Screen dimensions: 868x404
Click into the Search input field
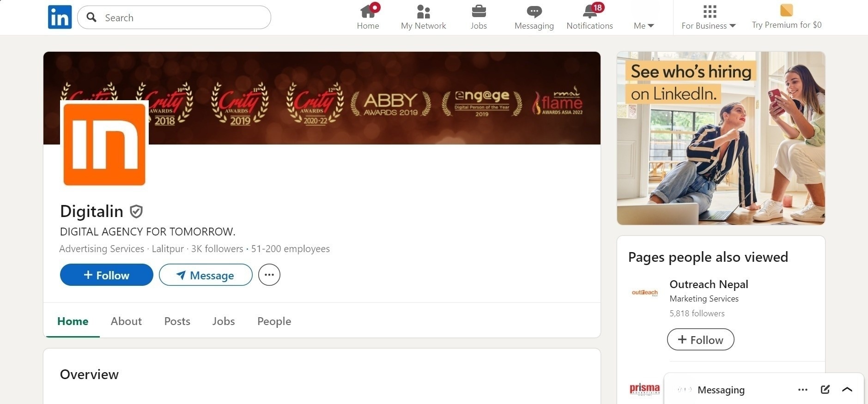tap(180, 18)
